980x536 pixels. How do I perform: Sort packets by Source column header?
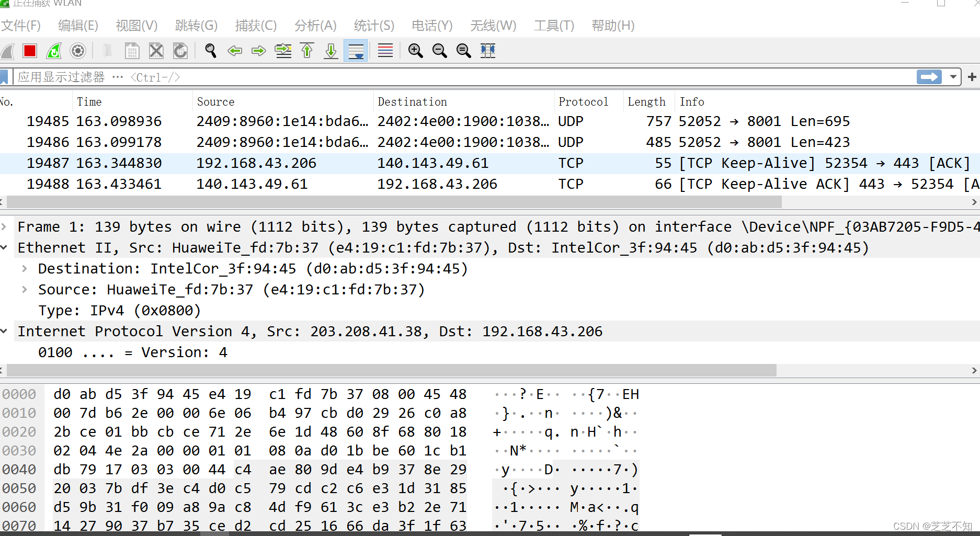[283, 101]
